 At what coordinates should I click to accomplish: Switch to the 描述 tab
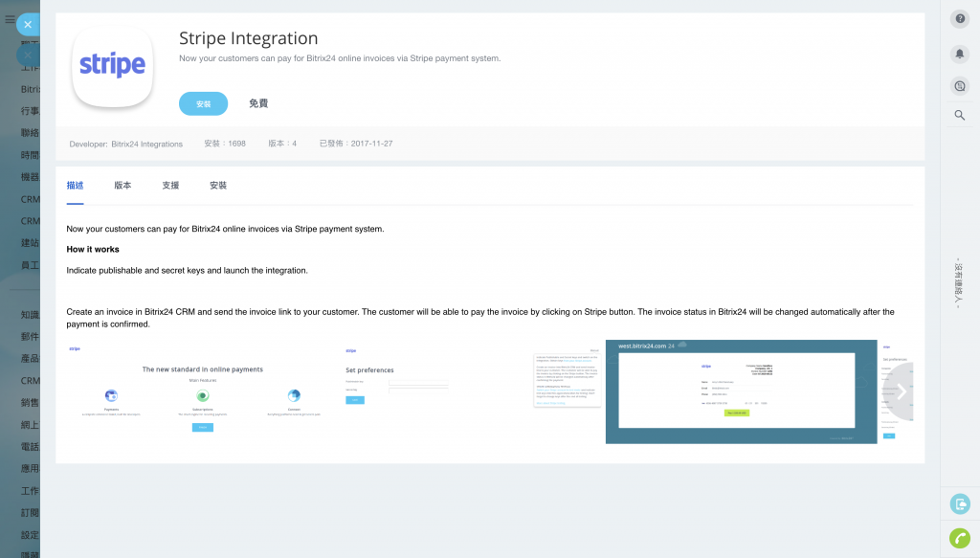coord(75,186)
